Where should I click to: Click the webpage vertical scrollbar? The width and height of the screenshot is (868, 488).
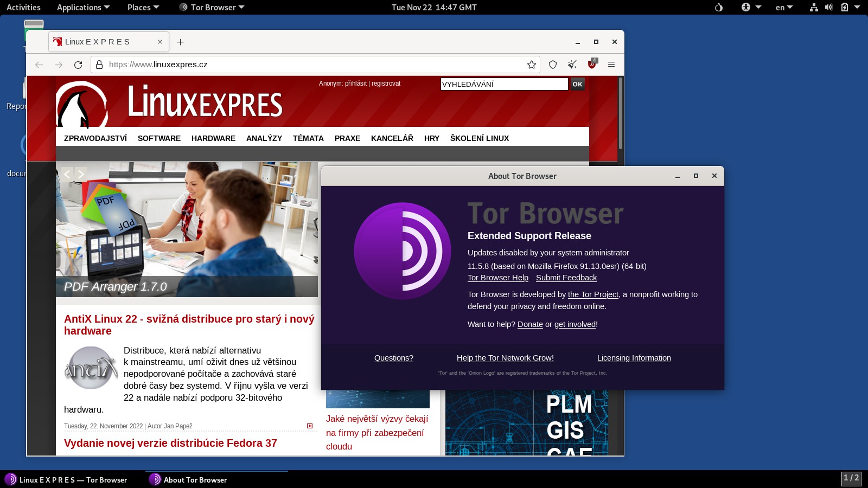pos(621,114)
